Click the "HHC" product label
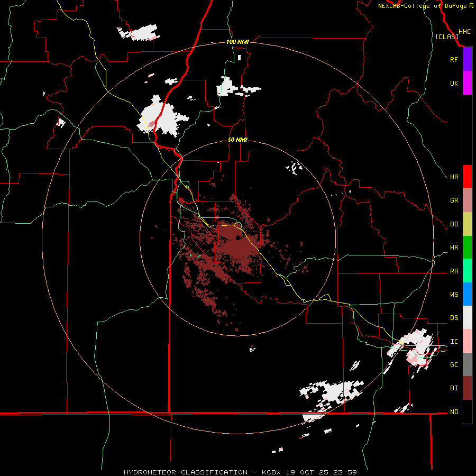Image resolution: width=476 pixels, height=476 pixels. [465, 32]
